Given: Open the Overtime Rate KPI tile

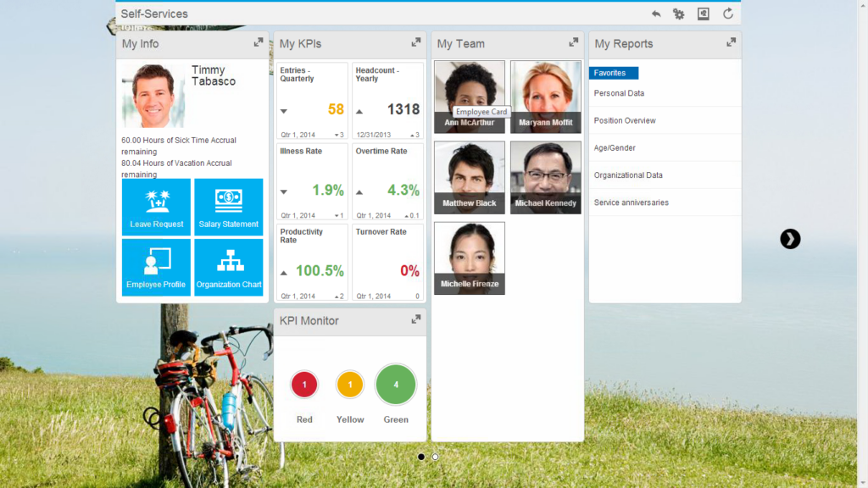Looking at the screenshot, I should tap(387, 181).
